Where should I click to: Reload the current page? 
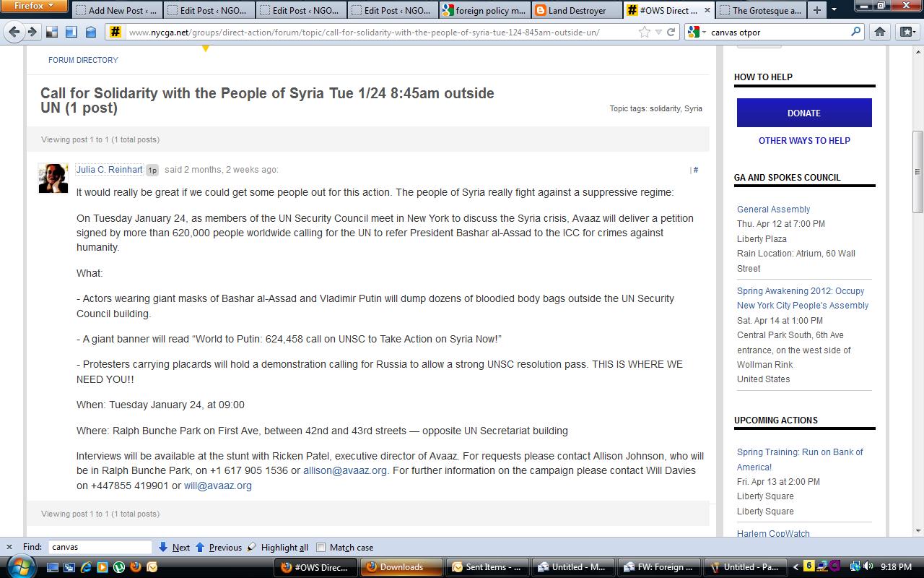point(671,32)
